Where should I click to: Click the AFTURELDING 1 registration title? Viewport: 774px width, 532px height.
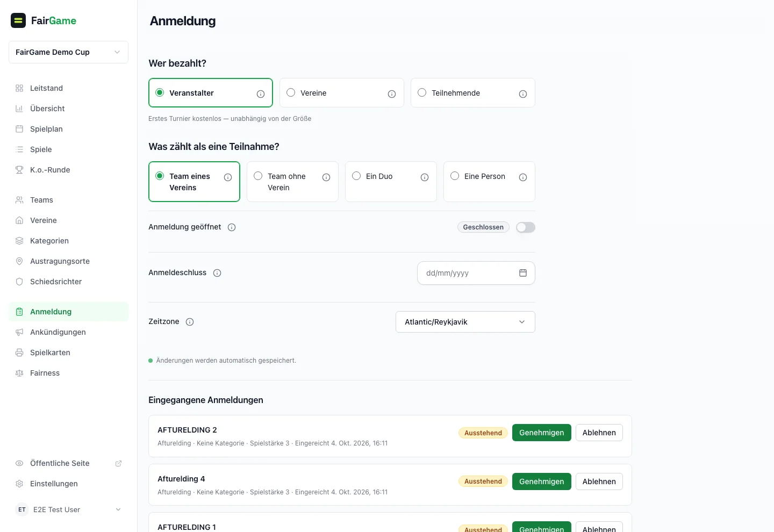tap(187, 527)
